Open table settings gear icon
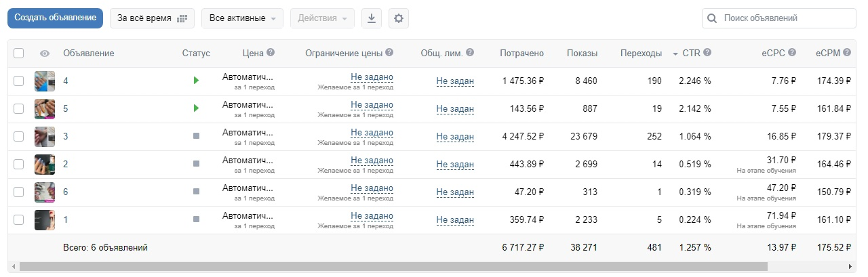This screenshot has height=277, width=868. (x=399, y=18)
